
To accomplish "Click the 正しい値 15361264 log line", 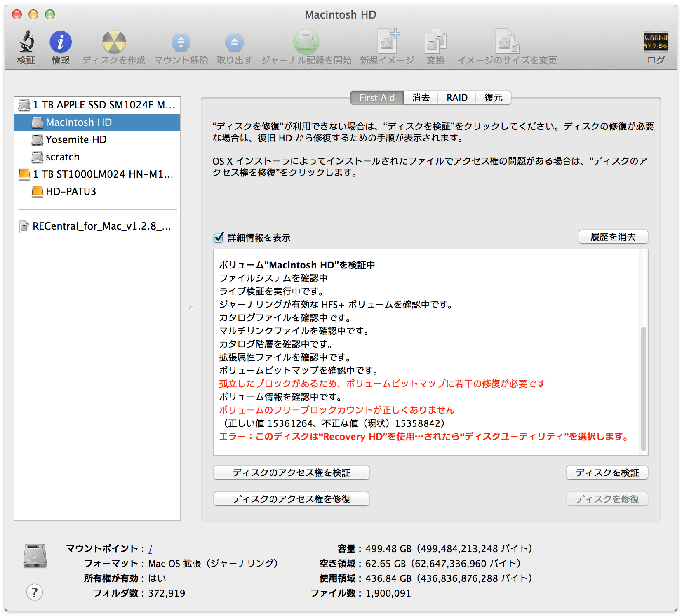I will (332, 423).
